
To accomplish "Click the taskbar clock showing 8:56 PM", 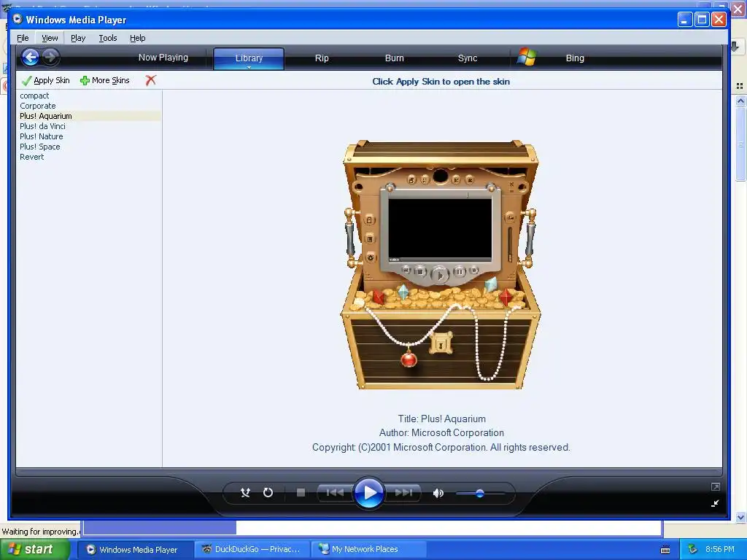I will coord(720,549).
